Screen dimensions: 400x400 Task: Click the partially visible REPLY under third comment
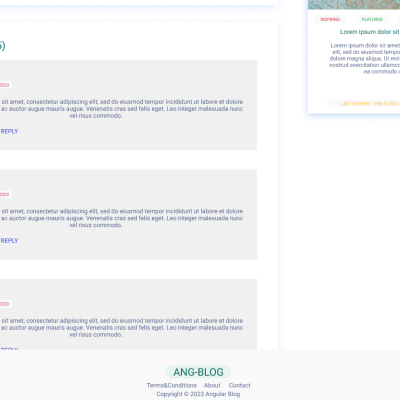pos(9,348)
